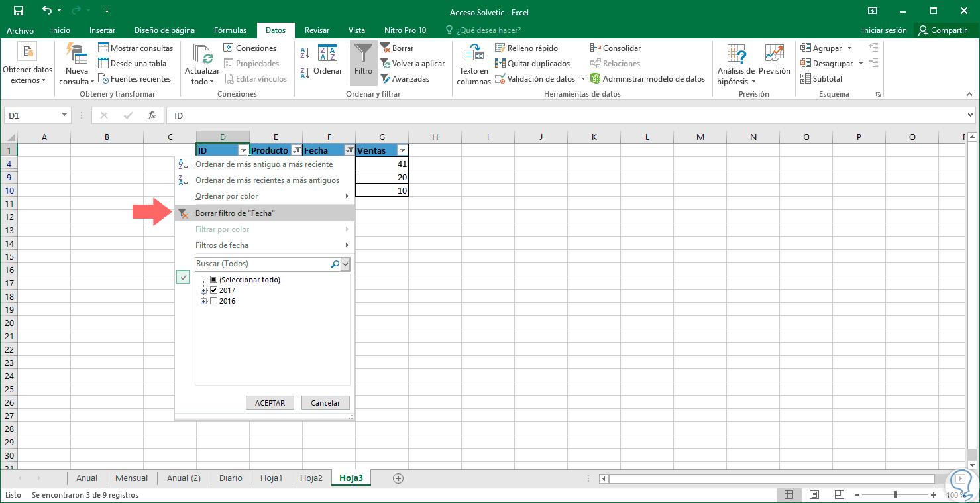Open Quick Access Toolbar customize dropdown
The height and width of the screenshot is (503, 980).
[107, 11]
